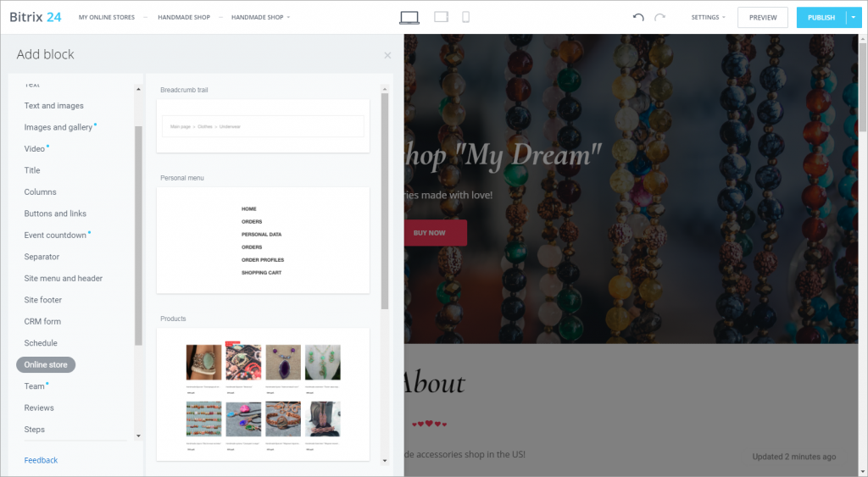868x477 pixels.
Task: Open the Bitrix 24 logo home
Action: coord(36,17)
